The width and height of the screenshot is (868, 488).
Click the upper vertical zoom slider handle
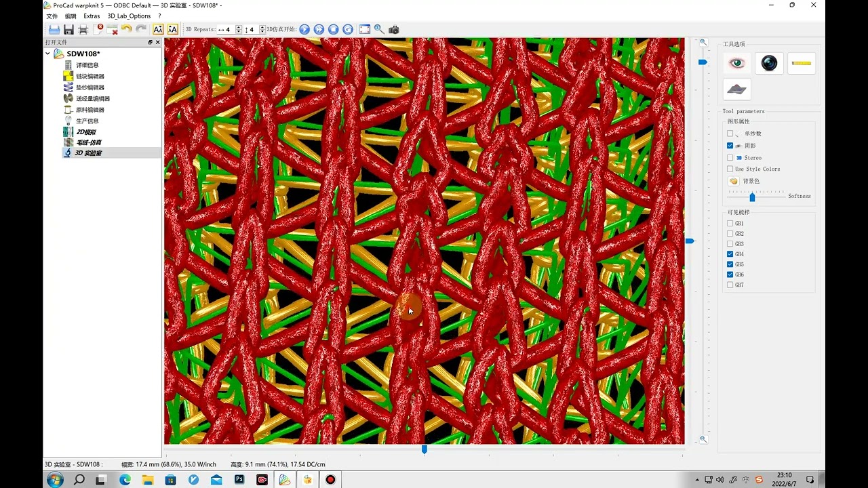703,62
